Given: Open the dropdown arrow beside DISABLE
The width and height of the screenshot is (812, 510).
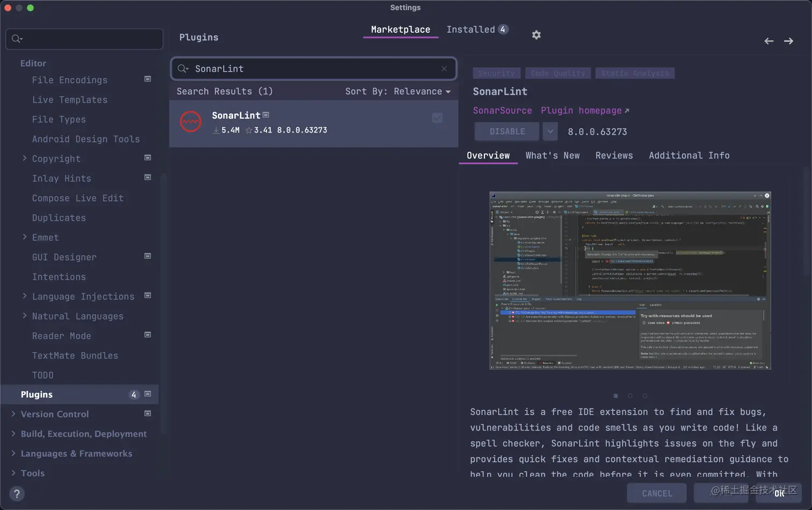Looking at the screenshot, I should (550, 132).
